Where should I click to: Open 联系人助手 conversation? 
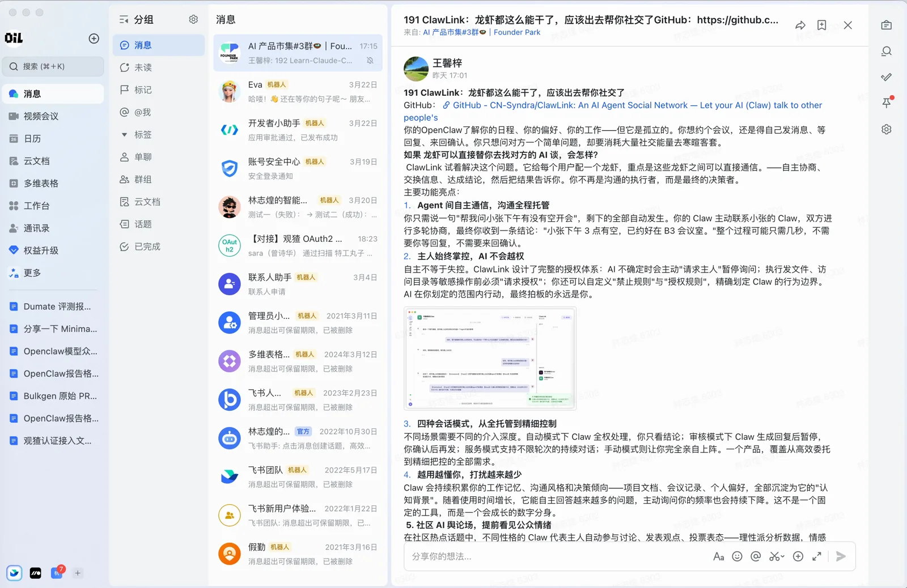coord(298,284)
